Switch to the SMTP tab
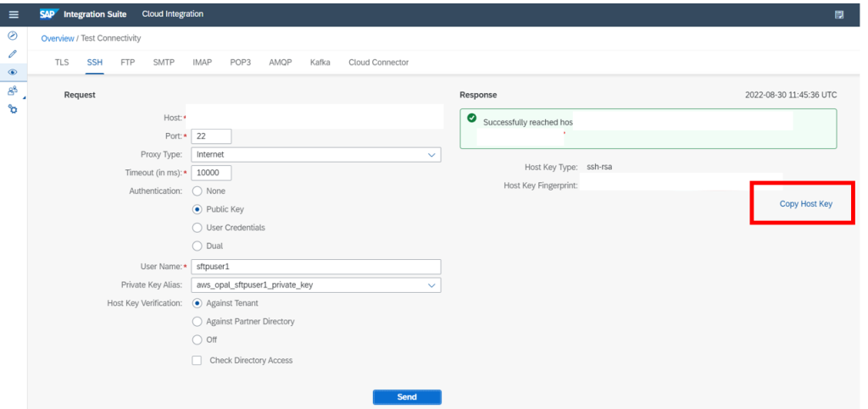 pyautogui.click(x=164, y=63)
